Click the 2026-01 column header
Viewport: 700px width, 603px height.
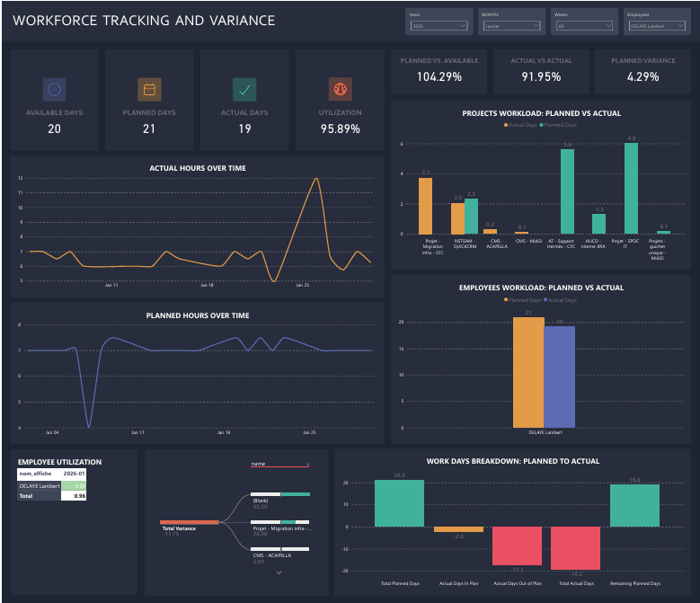point(74,474)
